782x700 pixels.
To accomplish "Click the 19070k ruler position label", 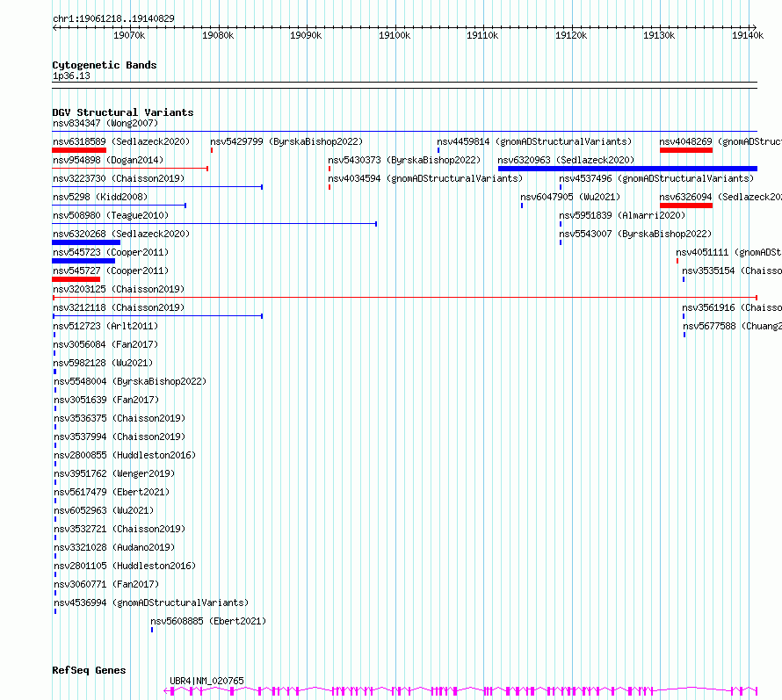I will 129,35.
